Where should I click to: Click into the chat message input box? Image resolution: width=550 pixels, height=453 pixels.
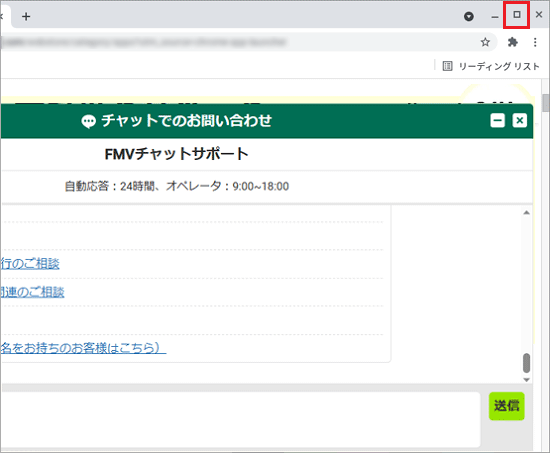[240, 419]
